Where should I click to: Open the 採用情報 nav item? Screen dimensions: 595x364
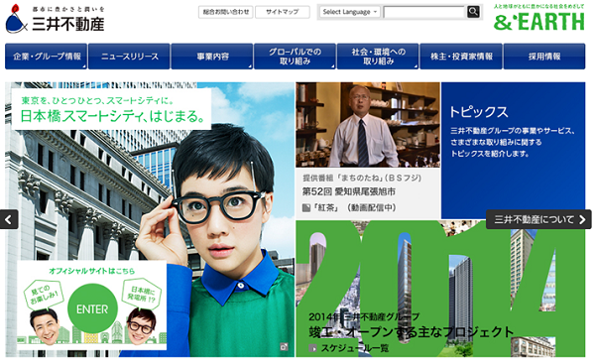click(x=544, y=57)
